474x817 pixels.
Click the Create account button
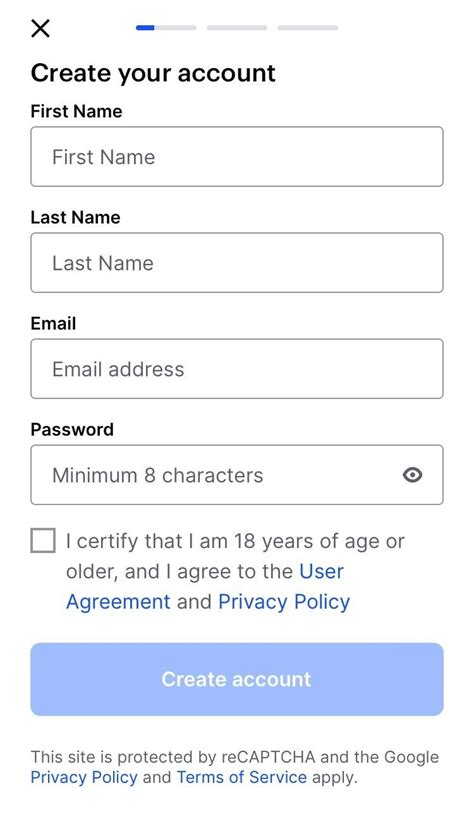[x=237, y=679]
